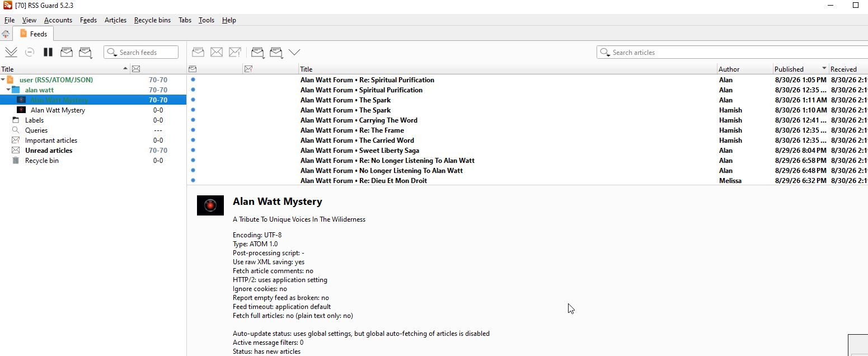
Task: Click the fetch all feeds double-arrow icon
Action: (11, 52)
